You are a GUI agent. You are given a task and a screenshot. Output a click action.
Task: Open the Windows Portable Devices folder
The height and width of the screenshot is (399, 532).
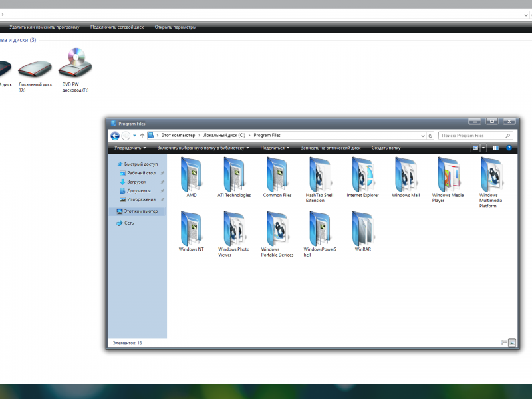[x=277, y=234]
